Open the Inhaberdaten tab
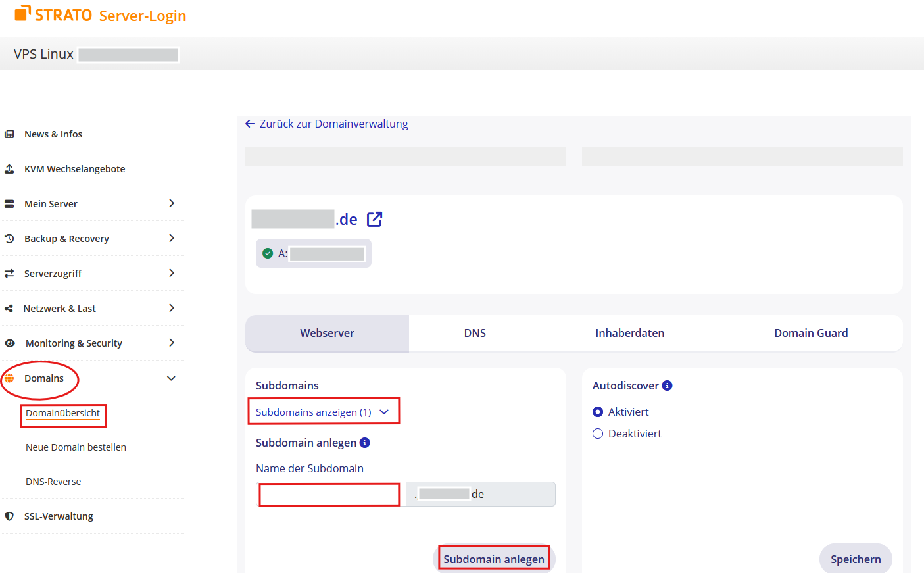The width and height of the screenshot is (924, 573). pos(630,333)
